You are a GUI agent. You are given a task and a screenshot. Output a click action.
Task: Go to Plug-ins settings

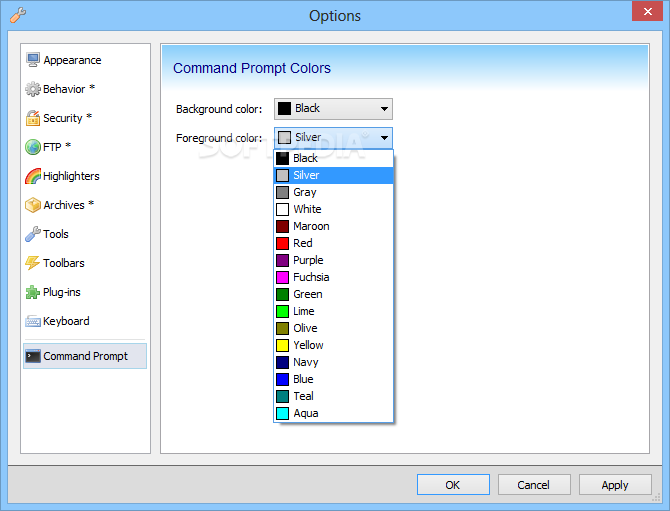[62, 292]
